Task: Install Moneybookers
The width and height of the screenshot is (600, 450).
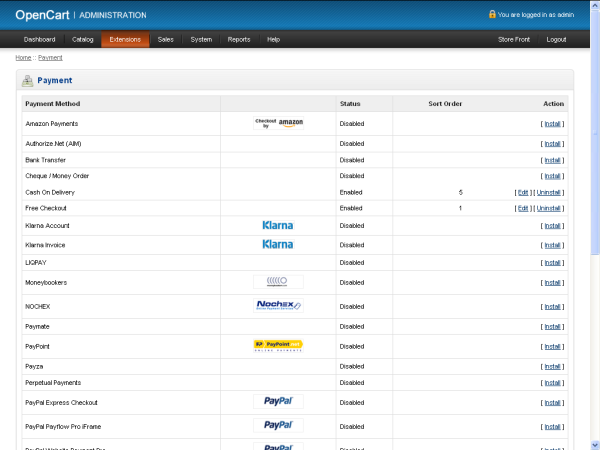Action: tap(552, 283)
